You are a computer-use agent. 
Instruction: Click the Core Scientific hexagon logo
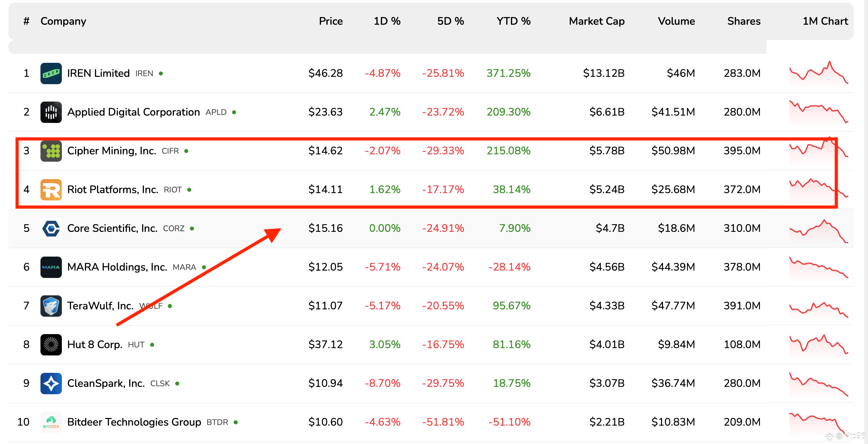tap(51, 228)
